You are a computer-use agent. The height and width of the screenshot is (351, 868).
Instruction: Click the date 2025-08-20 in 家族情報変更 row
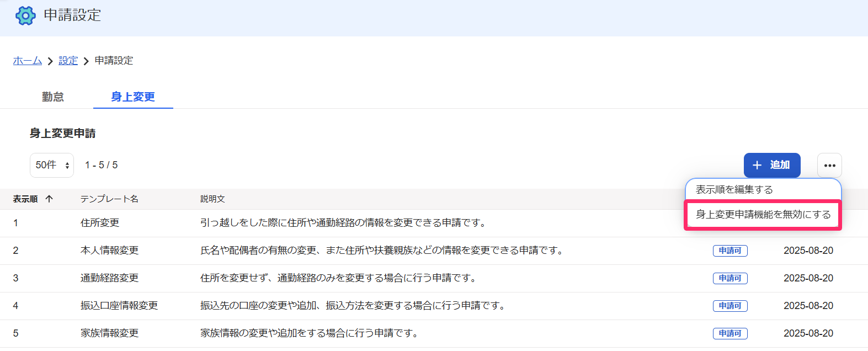(x=808, y=333)
